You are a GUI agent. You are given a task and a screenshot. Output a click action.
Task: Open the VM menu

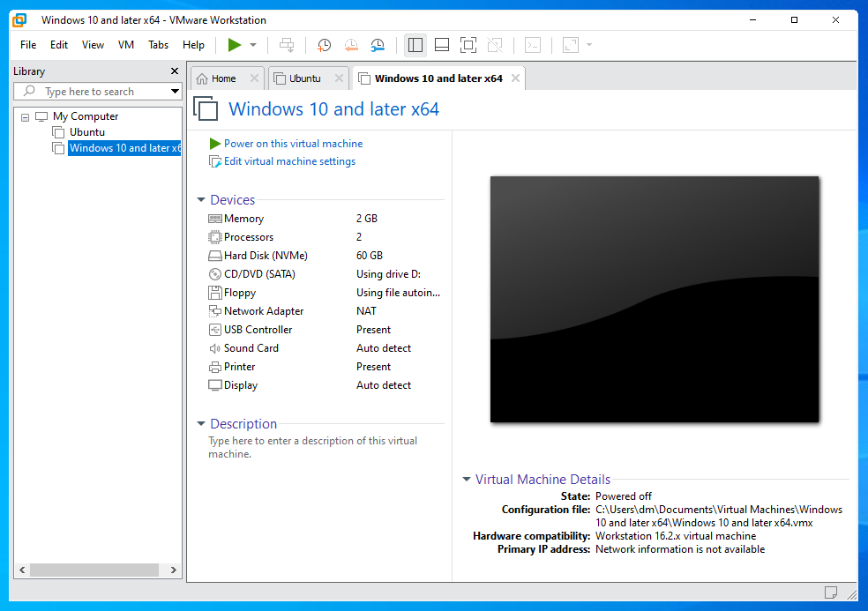125,45
